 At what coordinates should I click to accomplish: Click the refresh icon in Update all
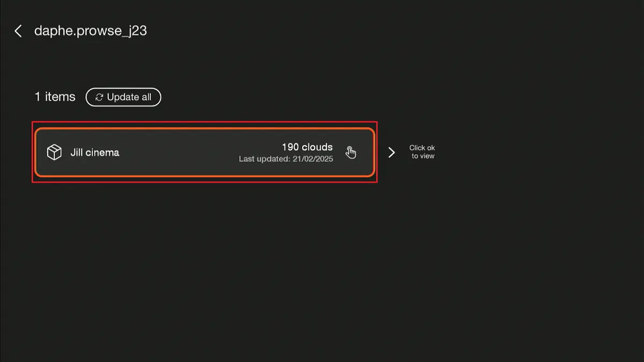99,97
